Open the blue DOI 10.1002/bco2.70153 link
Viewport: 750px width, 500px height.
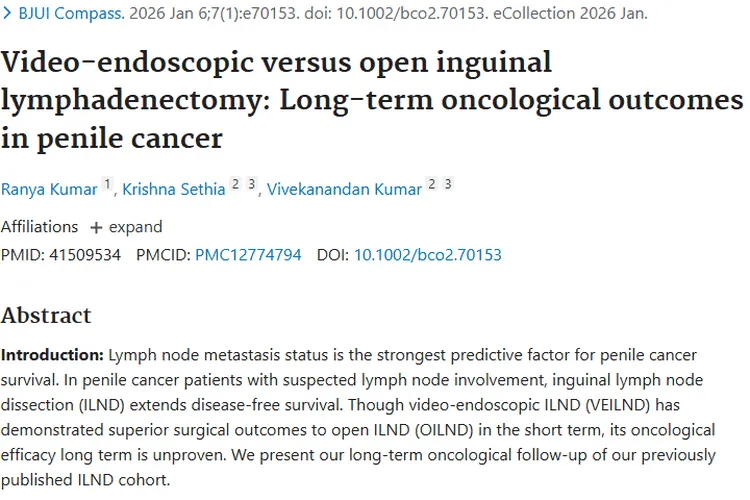coord(427,255)
